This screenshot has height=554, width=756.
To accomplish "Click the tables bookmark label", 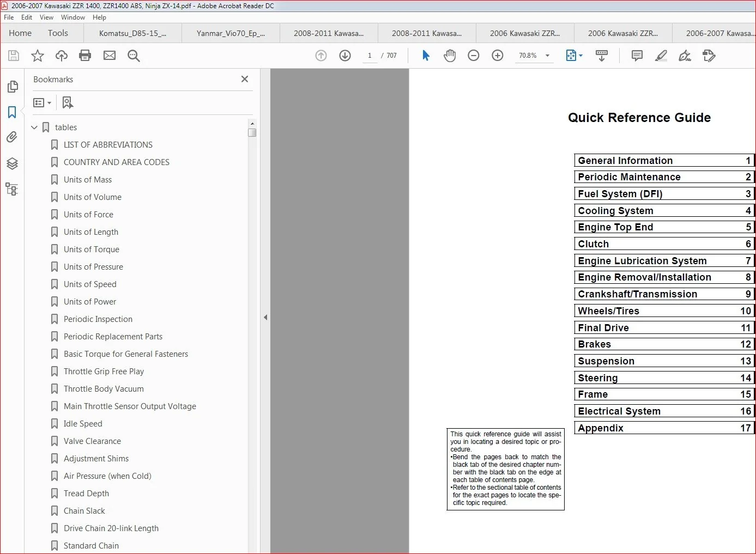I will [x=66, y=127].
